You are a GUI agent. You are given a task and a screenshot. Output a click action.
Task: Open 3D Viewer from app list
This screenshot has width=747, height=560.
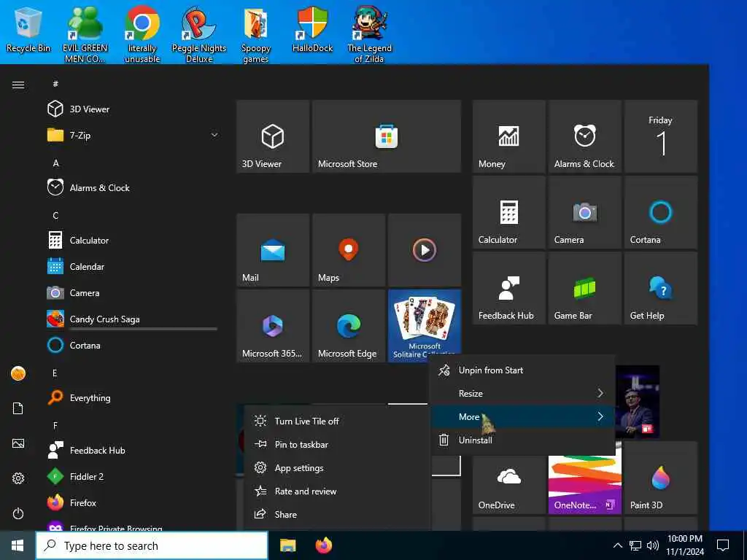tap(133, 109)
